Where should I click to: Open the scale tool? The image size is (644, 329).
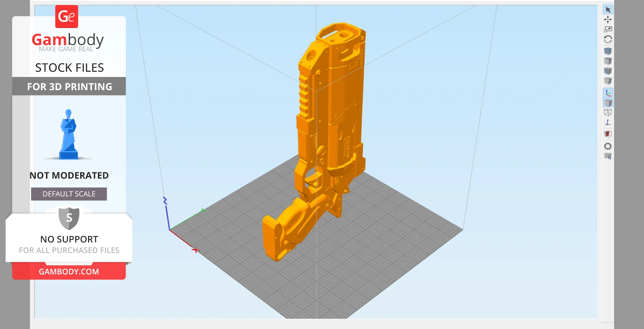pos(609,29)
